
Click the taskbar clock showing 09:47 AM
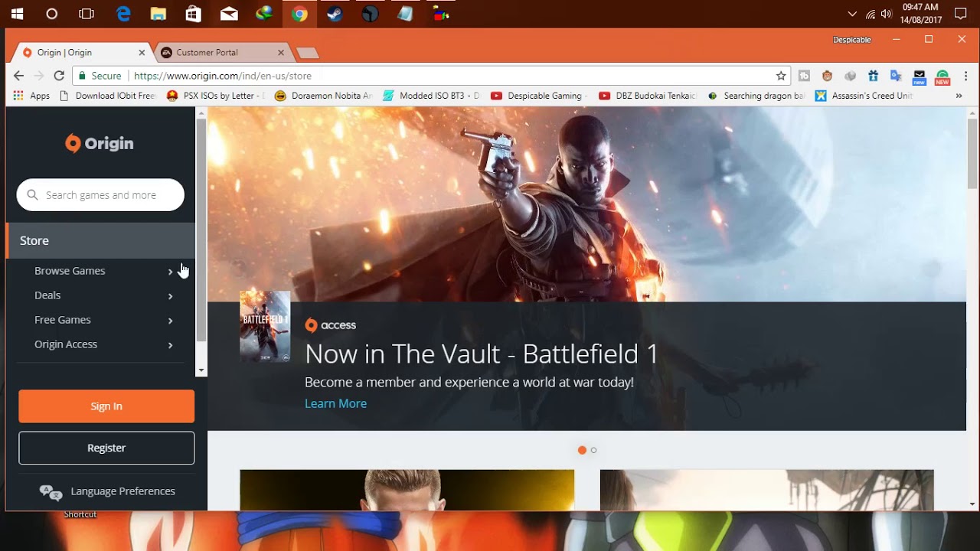point(920,14)
